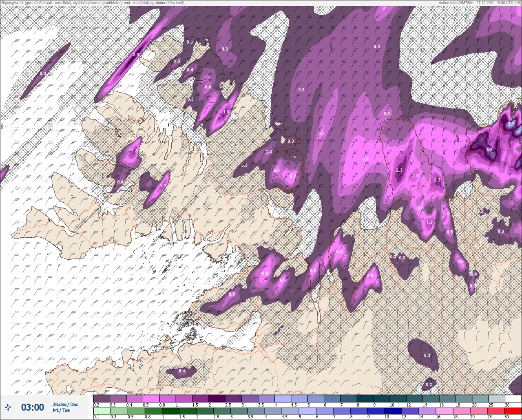The image size is (522, 420).
Task: Click the 1.3 precipitation value on the map
Action: tap(429, 223)
